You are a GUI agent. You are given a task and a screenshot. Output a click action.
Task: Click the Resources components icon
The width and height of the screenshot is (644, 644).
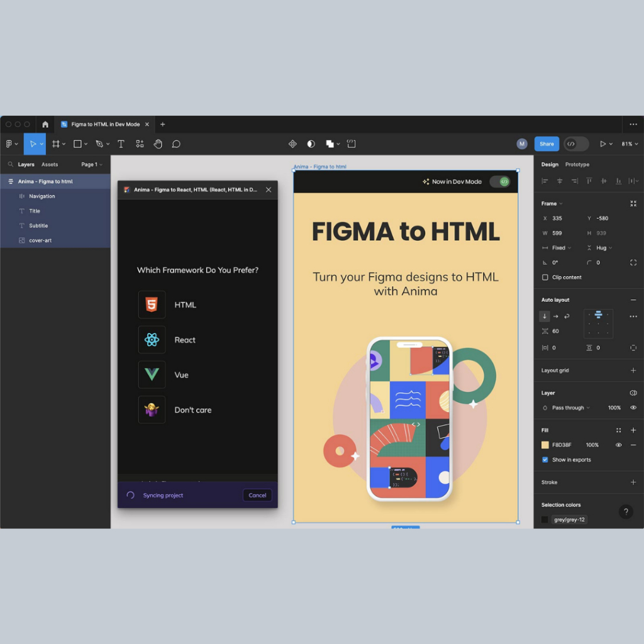pyautogui.click(x=140, y=144)
